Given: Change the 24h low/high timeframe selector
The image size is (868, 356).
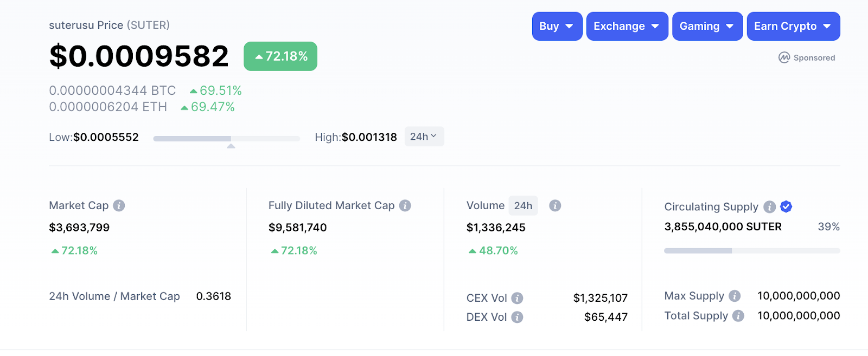Looking at the screenshot, I should click(x=424, y=137).
